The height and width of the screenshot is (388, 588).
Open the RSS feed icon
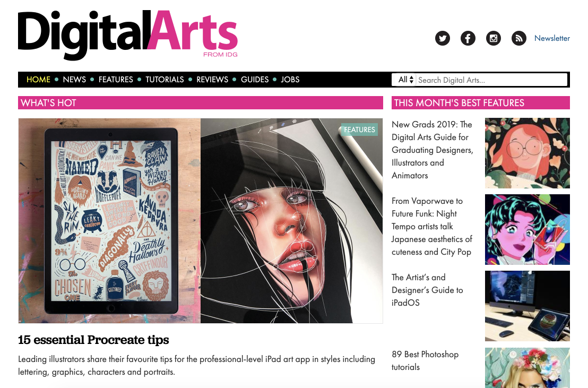pos(519,38)
